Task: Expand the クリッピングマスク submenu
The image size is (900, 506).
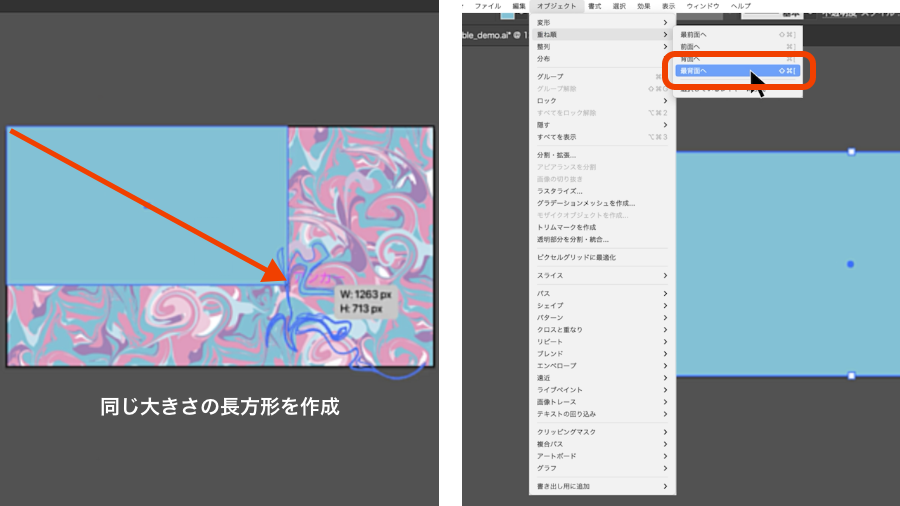Action: [x=602, y=431]
